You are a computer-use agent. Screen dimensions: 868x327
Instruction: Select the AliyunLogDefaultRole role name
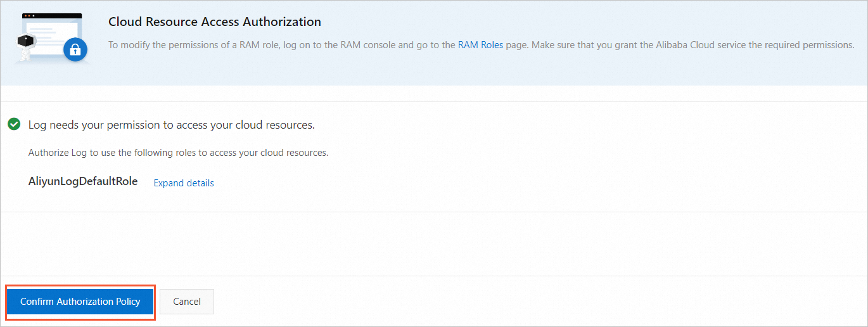tap(83, 181)
